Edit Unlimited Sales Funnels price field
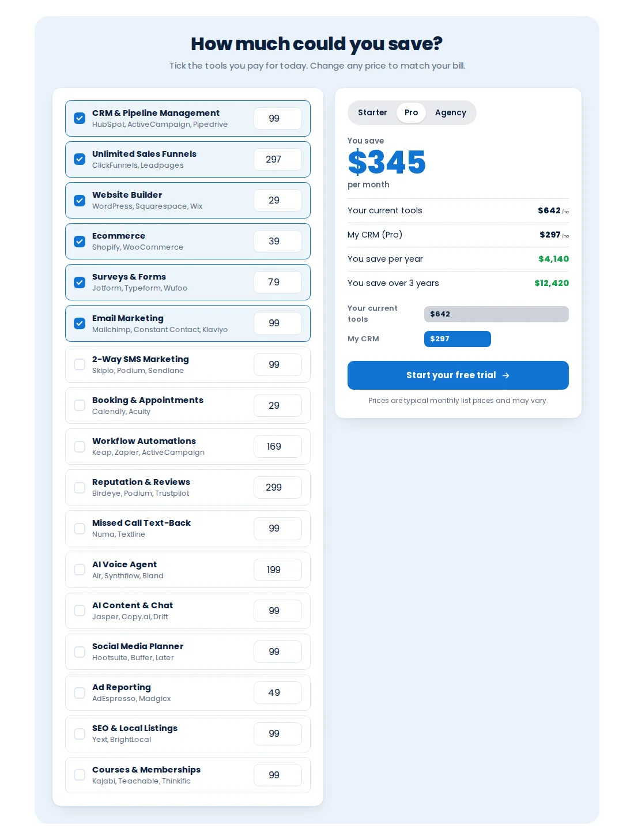Screen dimensions: 634x840 coord(278,159)
